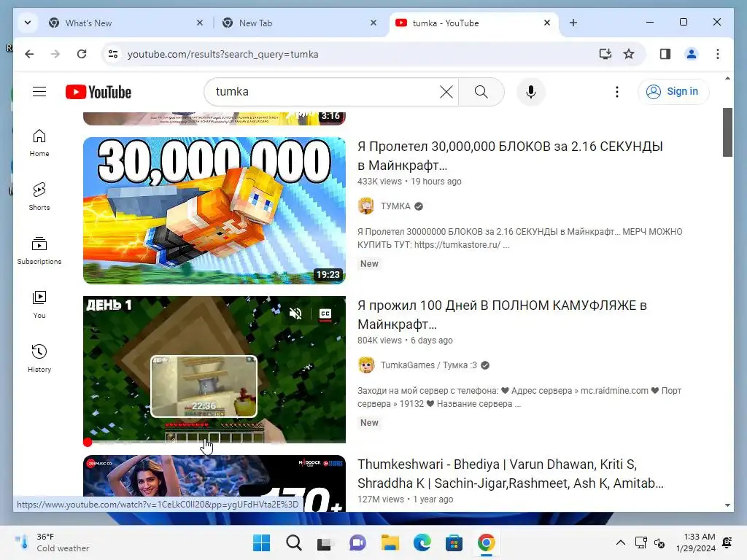Open the You section in sidebar
Viewport: 747px width, 560px height.
click(x=39, y=305)
